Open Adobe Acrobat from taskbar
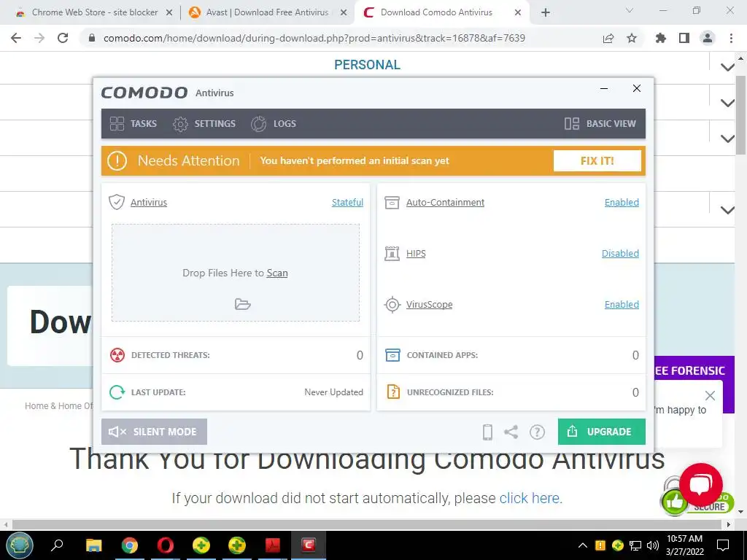 273,545
